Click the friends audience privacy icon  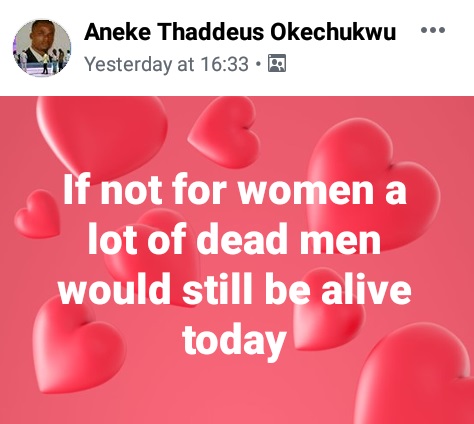277,63
